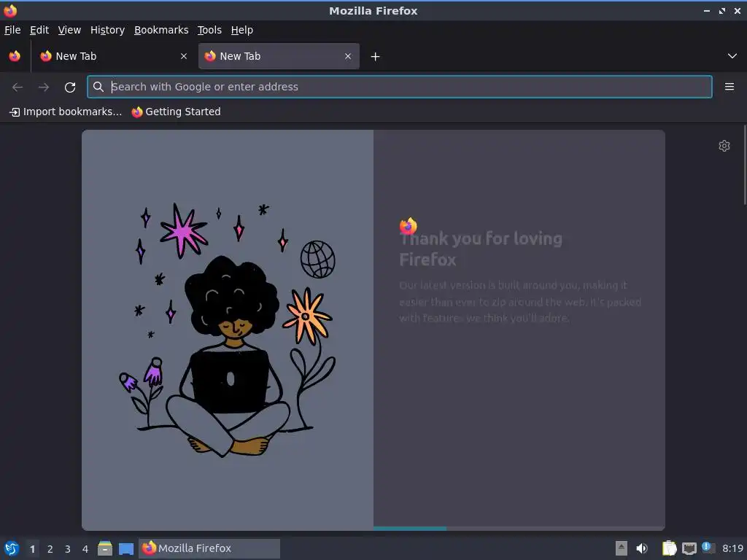Select the second New Tab

pos(279,56)
